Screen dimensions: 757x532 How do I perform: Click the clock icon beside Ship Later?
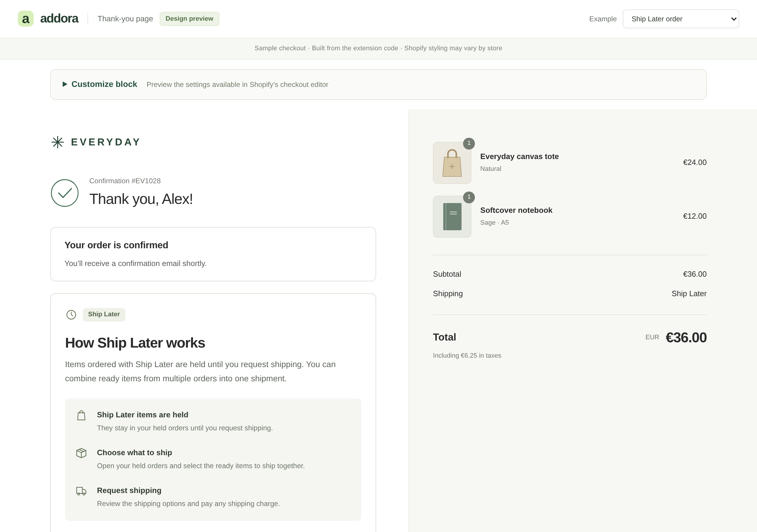(71, 314)
